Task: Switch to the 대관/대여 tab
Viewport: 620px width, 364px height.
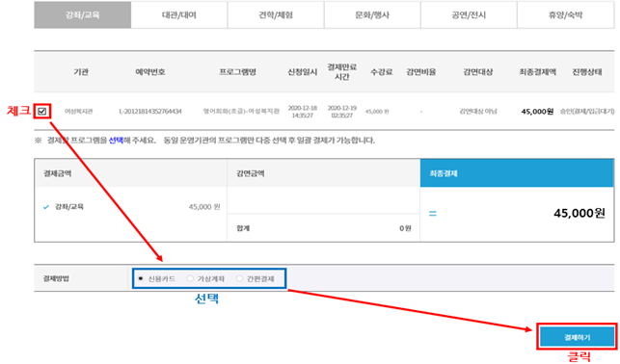Action: point(179,15)
